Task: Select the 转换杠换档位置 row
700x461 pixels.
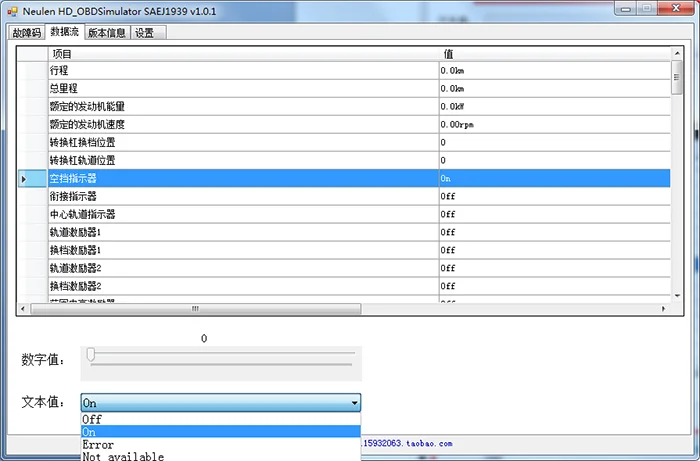Action: (x=344, y=142)
